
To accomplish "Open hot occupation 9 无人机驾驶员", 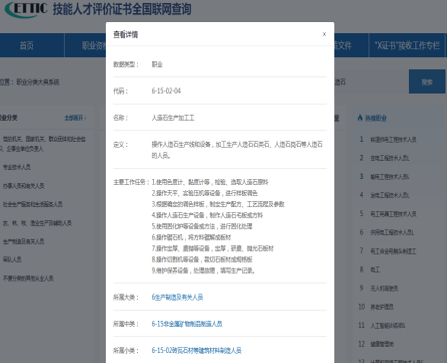I will click(384, 288).
